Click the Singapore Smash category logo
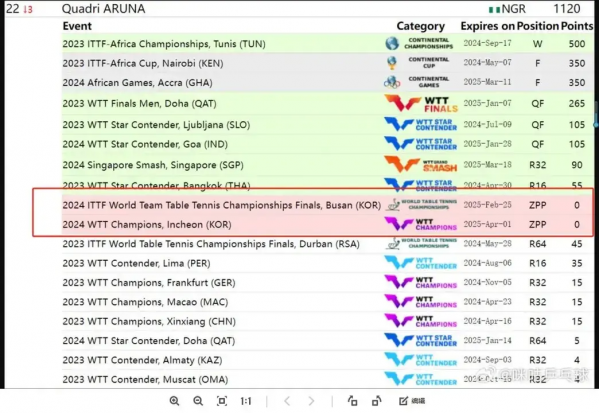This screenshot has width=600, height=413. (420, 164)
